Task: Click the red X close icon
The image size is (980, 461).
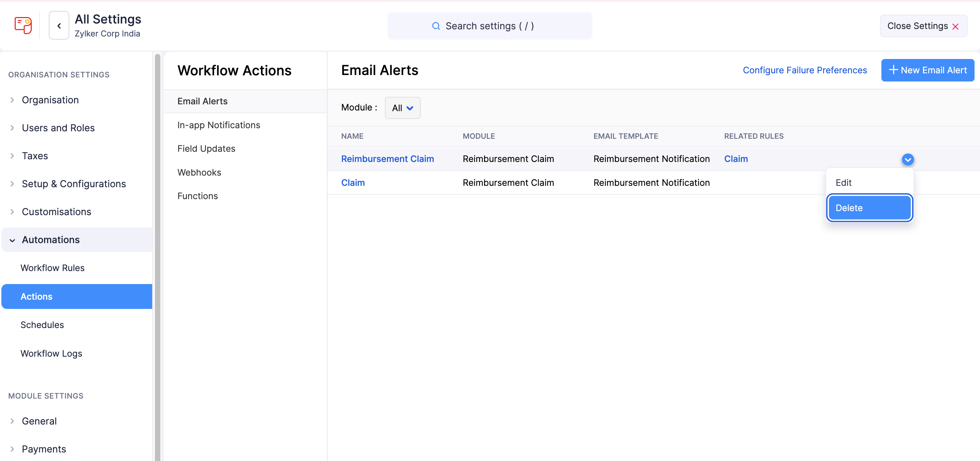Action: tap(955, 26)
